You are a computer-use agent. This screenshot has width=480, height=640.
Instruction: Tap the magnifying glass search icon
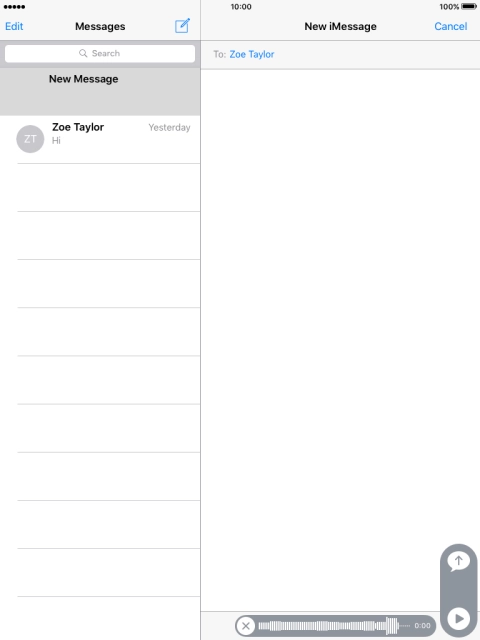(x=83, y=53)
